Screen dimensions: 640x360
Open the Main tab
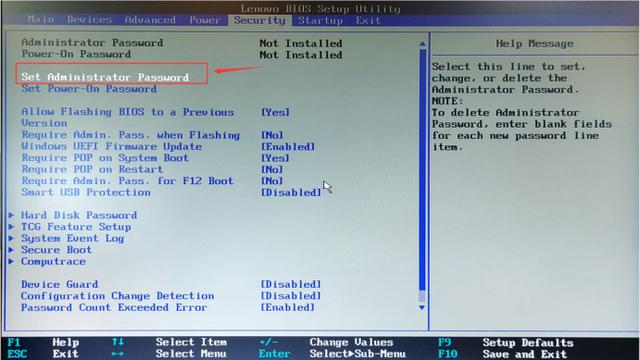(x=41, y=20)
